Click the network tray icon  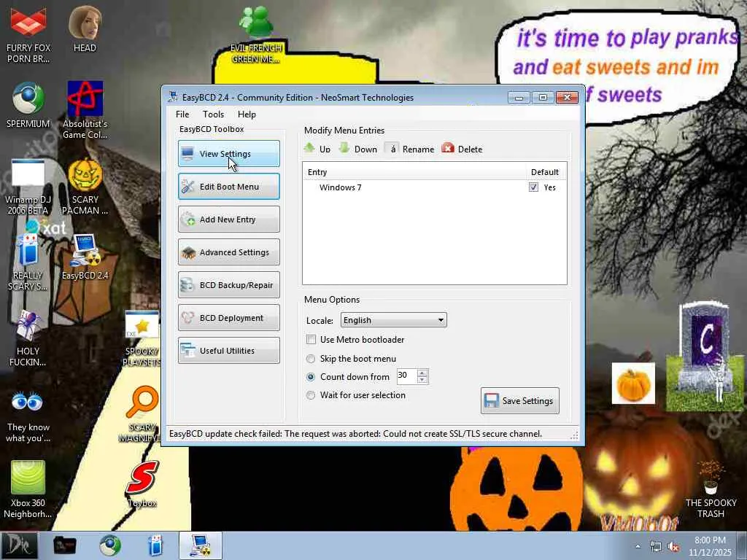(656, 547)
